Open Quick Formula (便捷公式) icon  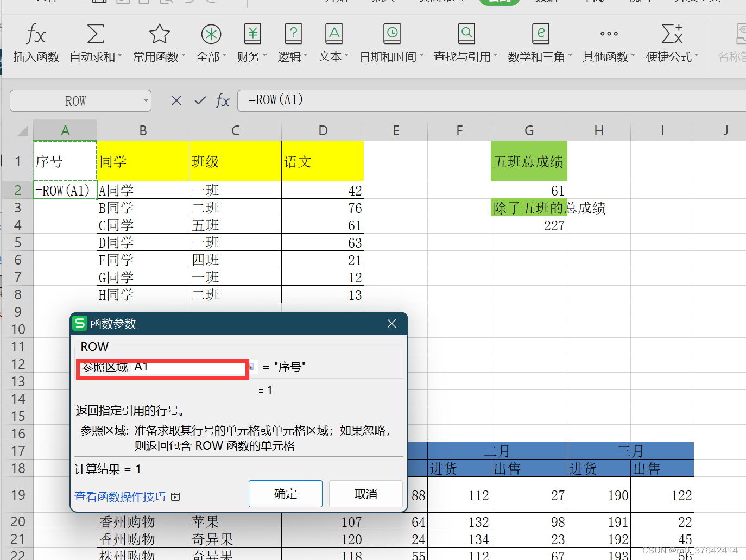click(672, 34)
